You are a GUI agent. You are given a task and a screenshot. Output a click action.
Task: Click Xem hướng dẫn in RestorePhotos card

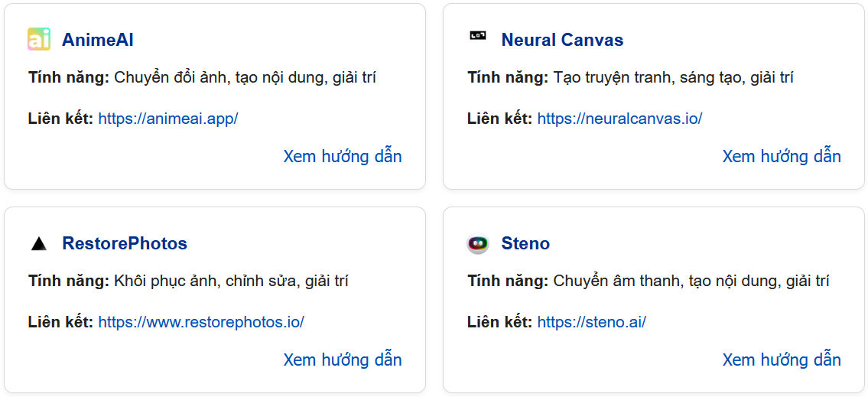343,360
